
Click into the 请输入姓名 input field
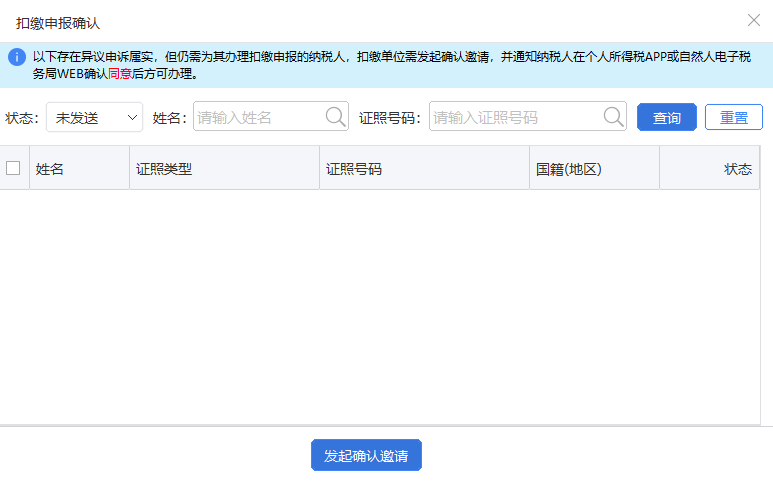[x=271, y=116]
